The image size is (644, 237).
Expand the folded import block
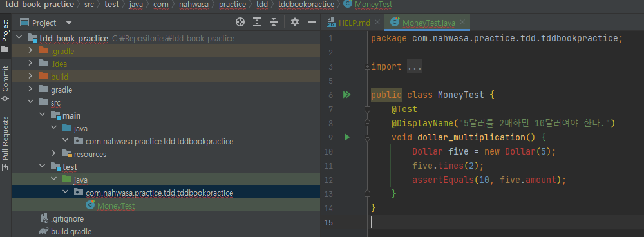tap(367, 66)
